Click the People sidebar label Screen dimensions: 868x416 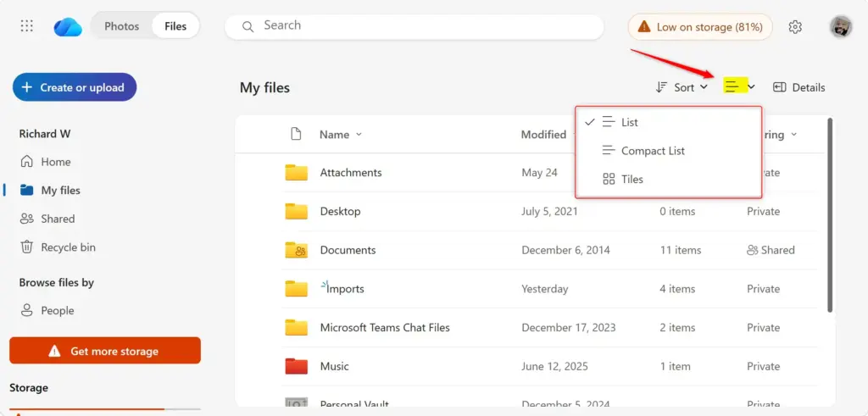click(58, 311)
